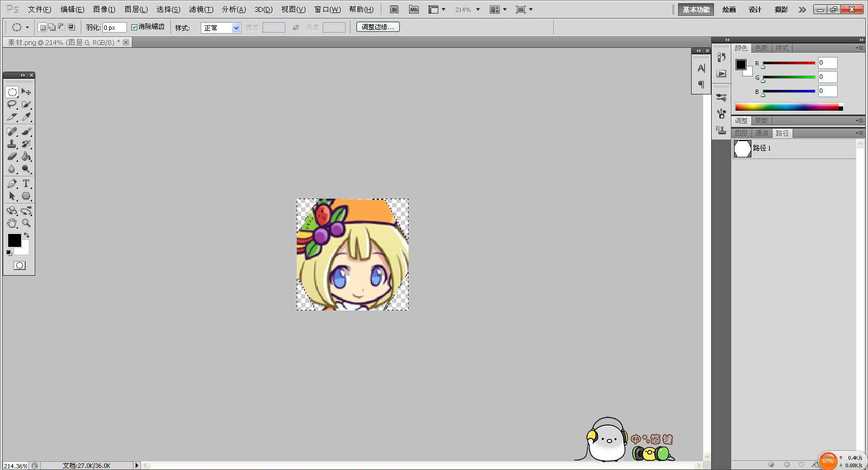Select the Paint Bucket tool
Viewport: 868px width, 470px height.
(x=26, y=157)
